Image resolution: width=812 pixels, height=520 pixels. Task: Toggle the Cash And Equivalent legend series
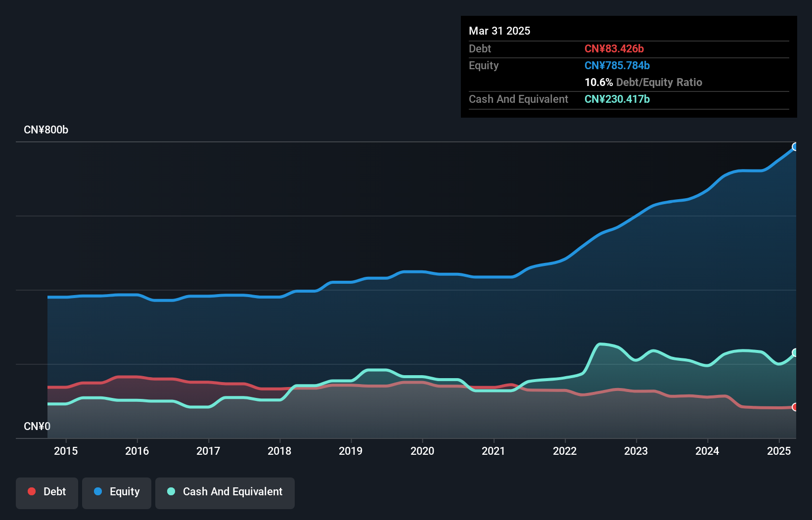coord(225,492)
